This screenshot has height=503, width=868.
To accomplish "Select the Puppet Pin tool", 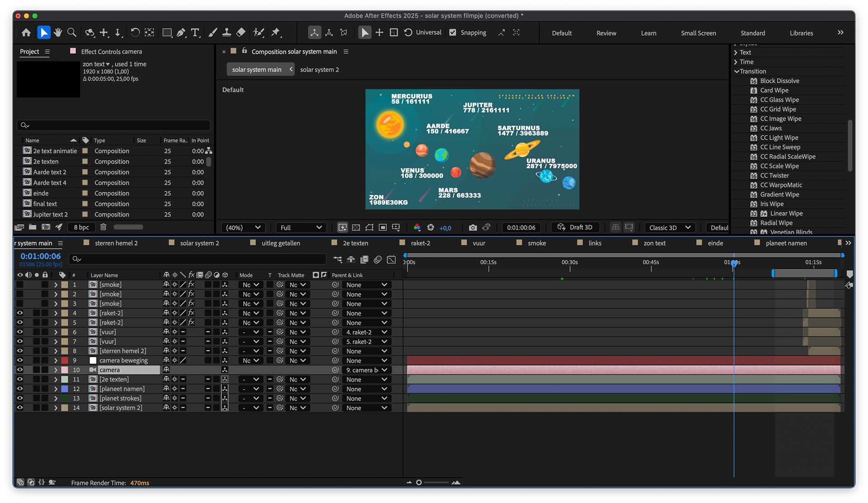I will pos(275,33).
